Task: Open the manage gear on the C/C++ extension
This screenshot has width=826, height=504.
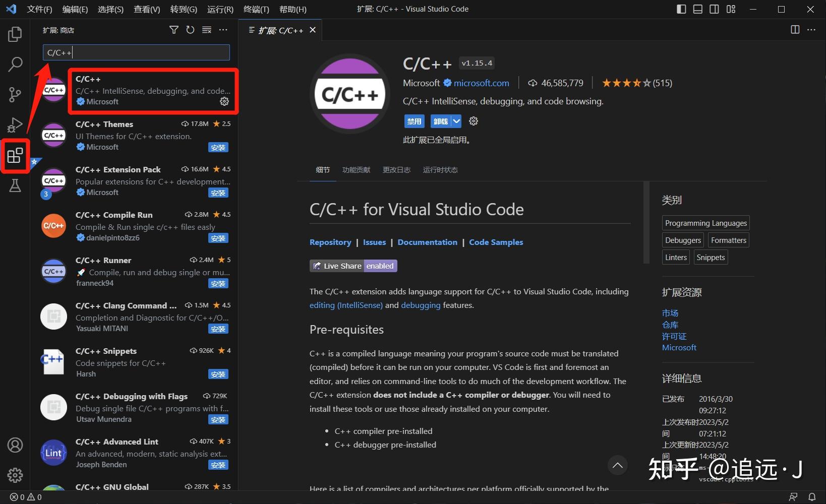Action: pyautogui.click(x=224, y=101)
